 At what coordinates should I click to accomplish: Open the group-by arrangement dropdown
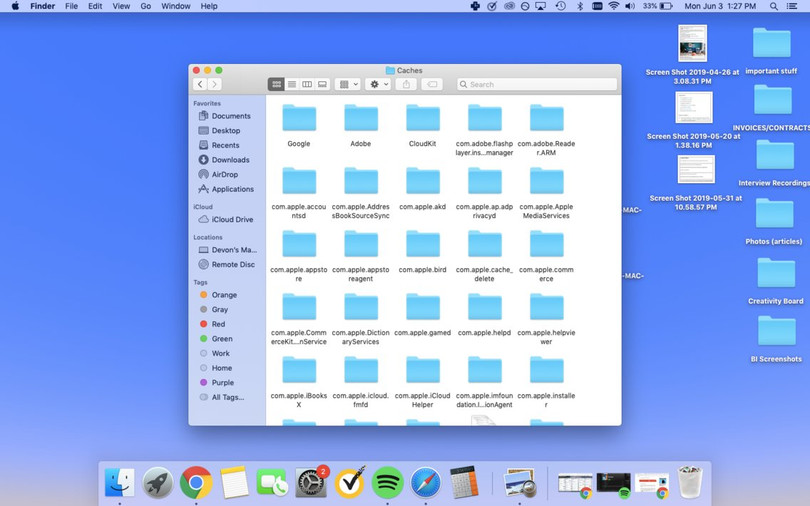(x=348, y=85)
